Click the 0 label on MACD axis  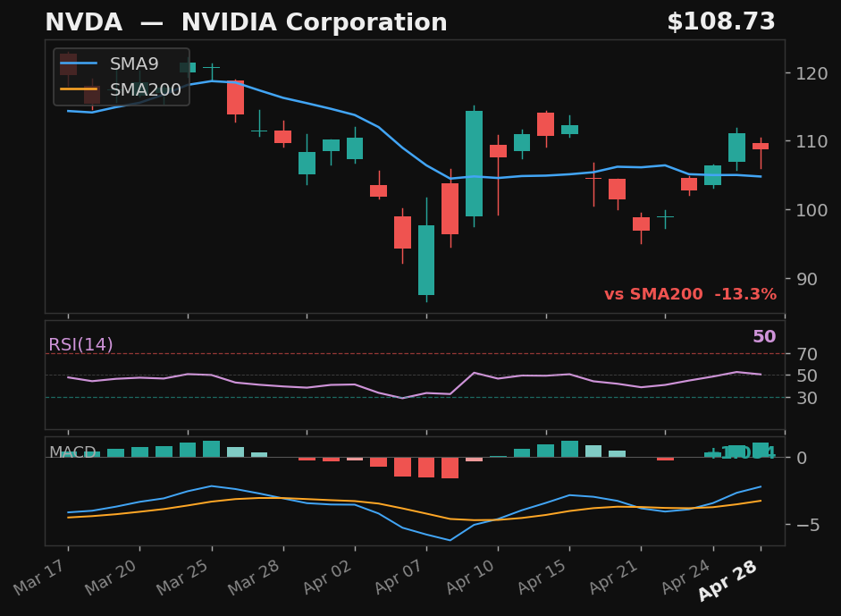click(802, 458)
